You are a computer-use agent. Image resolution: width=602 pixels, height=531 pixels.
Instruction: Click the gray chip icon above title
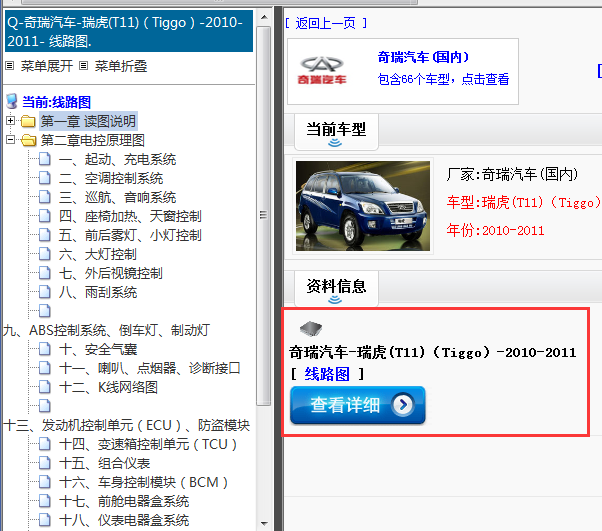pos(311,328)
